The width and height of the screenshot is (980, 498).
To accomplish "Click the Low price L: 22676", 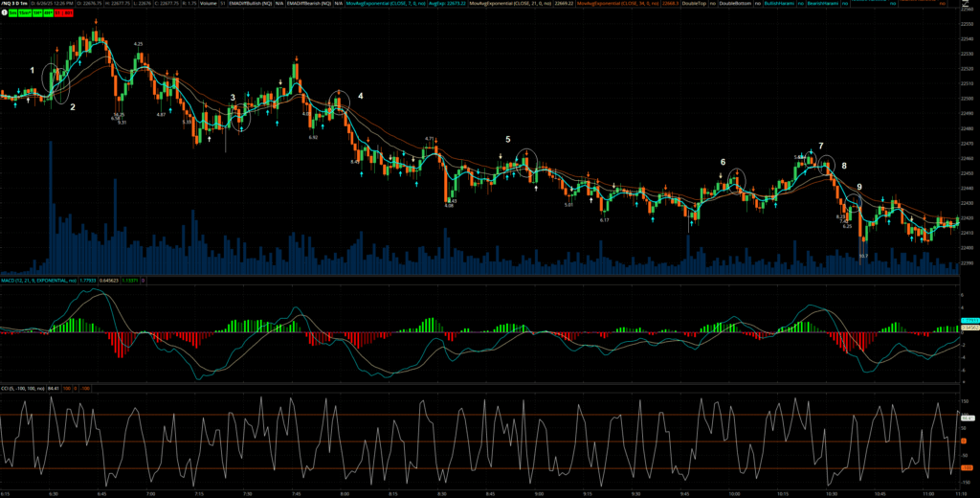I will coord(142,3).
